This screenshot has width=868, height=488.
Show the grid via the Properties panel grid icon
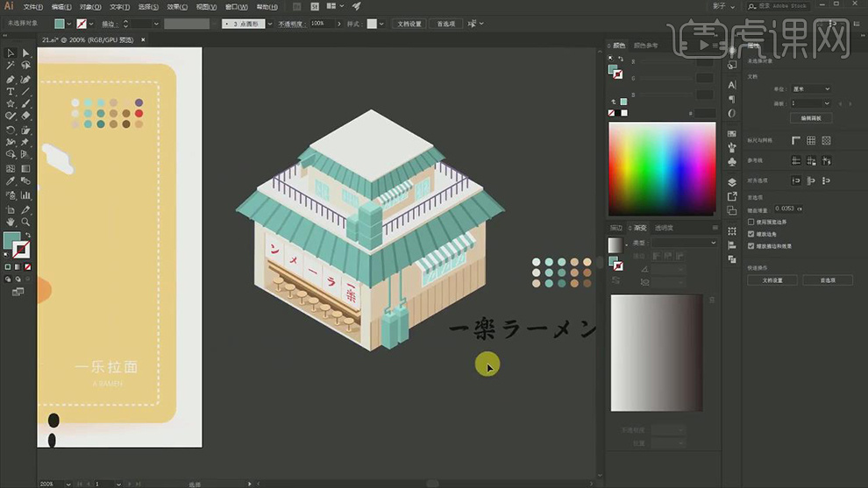811,140
